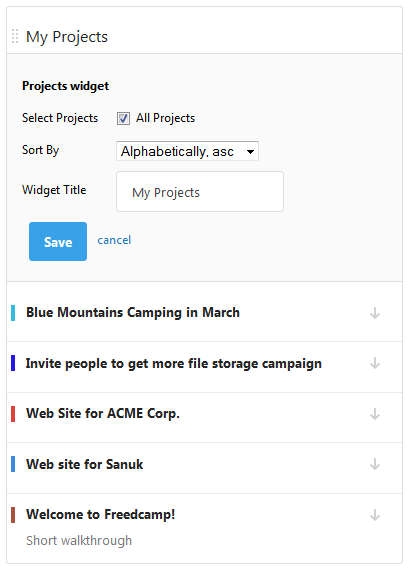Click down arrow for Welcome to Freedcamp!
408x574 pixels.
click(375, 515)
